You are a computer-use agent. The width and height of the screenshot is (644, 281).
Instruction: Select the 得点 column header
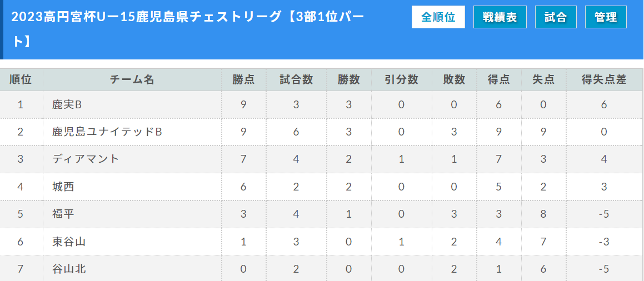tap(498, 79)
